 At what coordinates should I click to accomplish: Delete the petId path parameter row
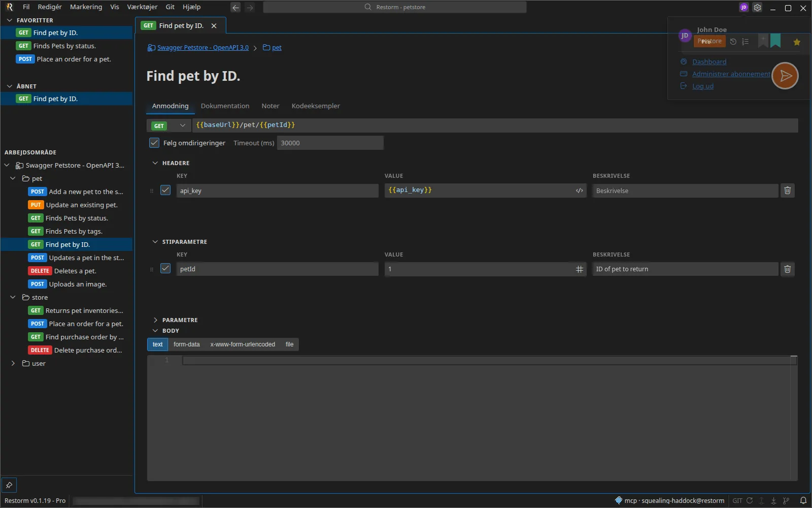tap(787, 269)
